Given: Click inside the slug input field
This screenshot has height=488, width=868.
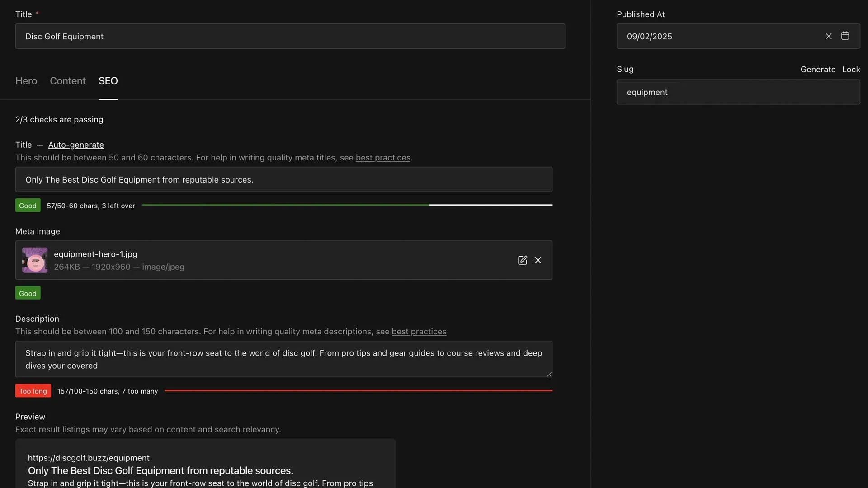Looking at the screenshot, I should 737,92.
